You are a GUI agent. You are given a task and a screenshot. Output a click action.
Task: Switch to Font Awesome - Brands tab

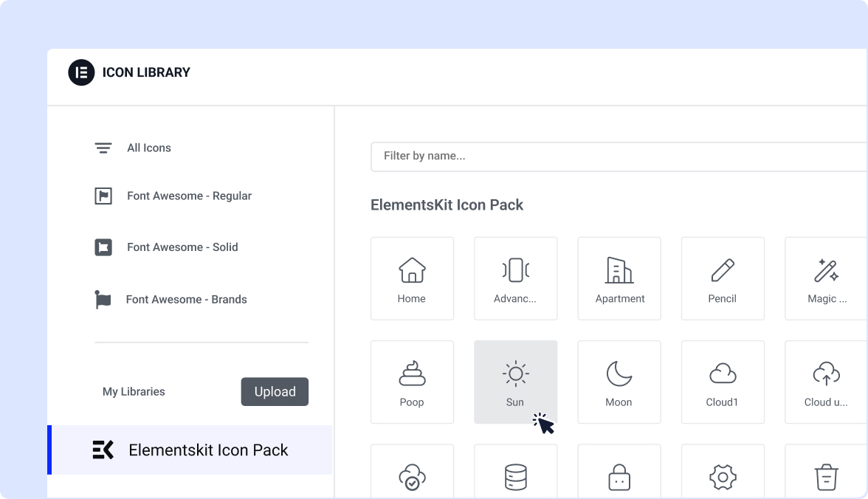[170, 300]
